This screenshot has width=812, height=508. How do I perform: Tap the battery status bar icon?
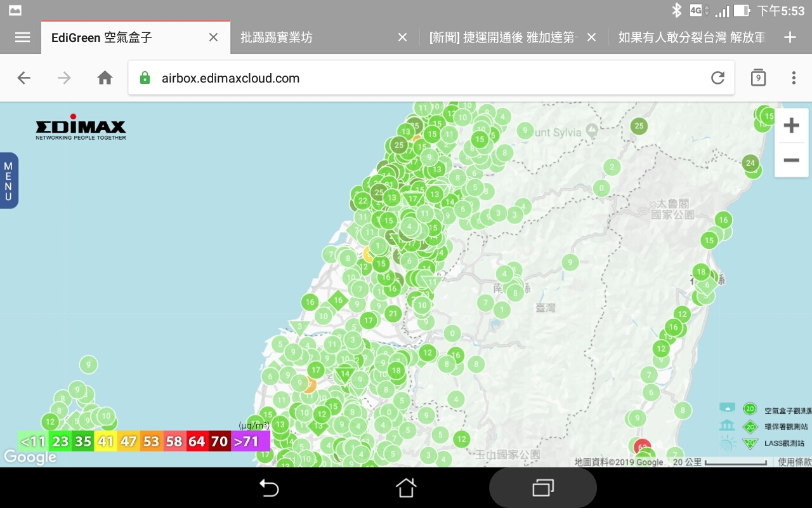(742, 11)
